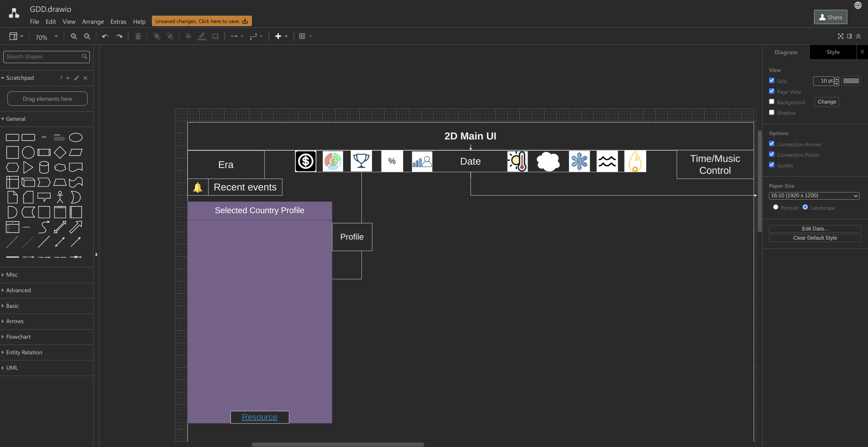Screen dimensions: 868x447
Task: Toggle the shadow toolbar icon
Action: coord(215,36)
